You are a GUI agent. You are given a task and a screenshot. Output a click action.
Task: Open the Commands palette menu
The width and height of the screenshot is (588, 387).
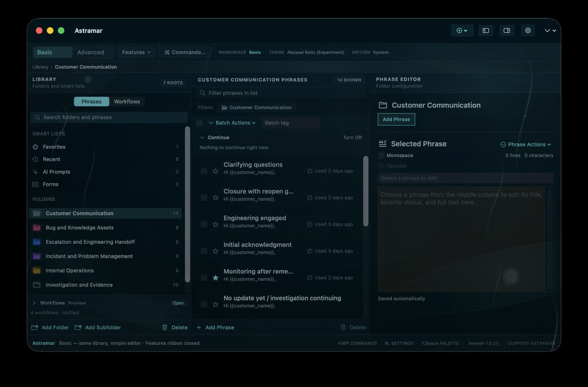point(185,52)
